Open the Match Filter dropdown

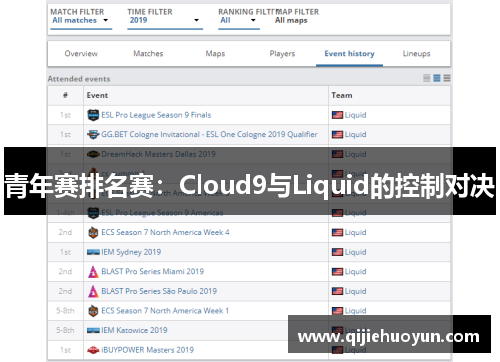(81, 21)
